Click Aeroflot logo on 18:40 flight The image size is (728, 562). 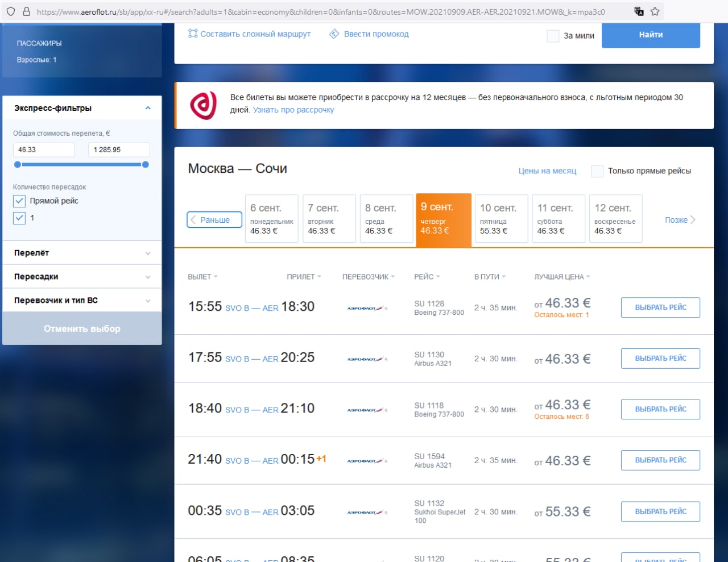point(367,410)
